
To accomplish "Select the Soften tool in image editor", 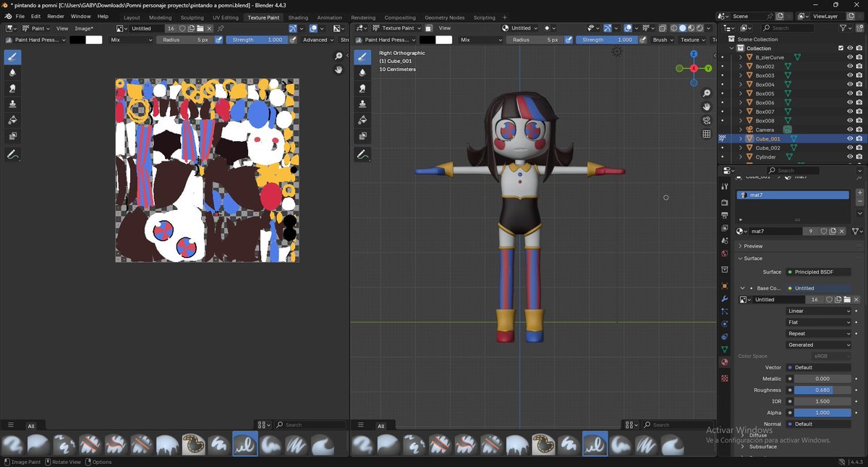I will pyautogui.click(x=12, y=73).
